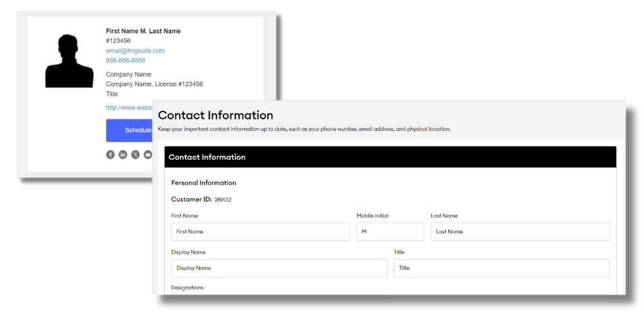This screenshot has width=644, height=322.
Task: Click the Facebook icon in signature
Action: pyautogui.click(x=110, y=155)
